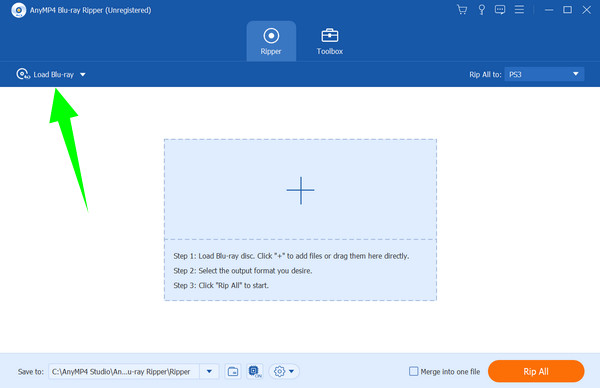Click the Rip All button
The image size is (600, 388).
tap(536, 371)
